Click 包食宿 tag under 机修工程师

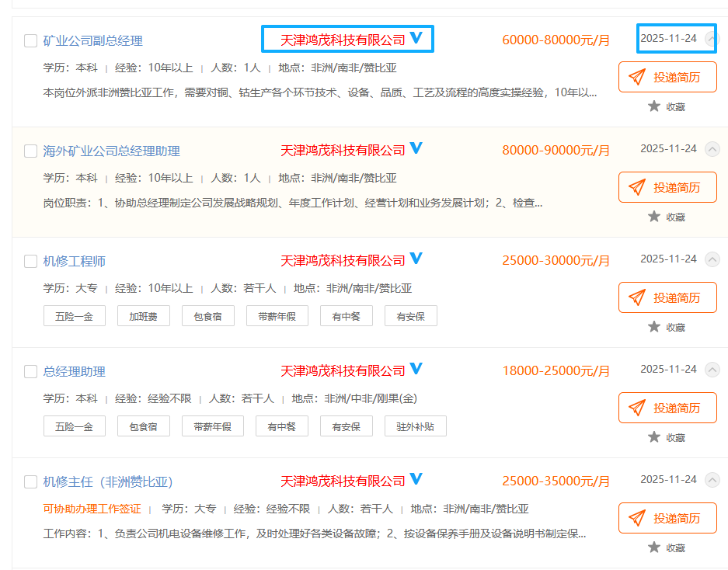(208, 316)
